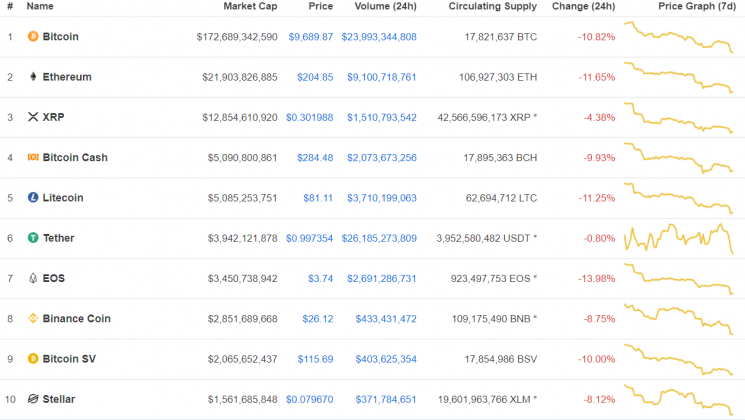Select Tether change value -0.80%
This screenshot has width=745, height=420.
(599, 239)
